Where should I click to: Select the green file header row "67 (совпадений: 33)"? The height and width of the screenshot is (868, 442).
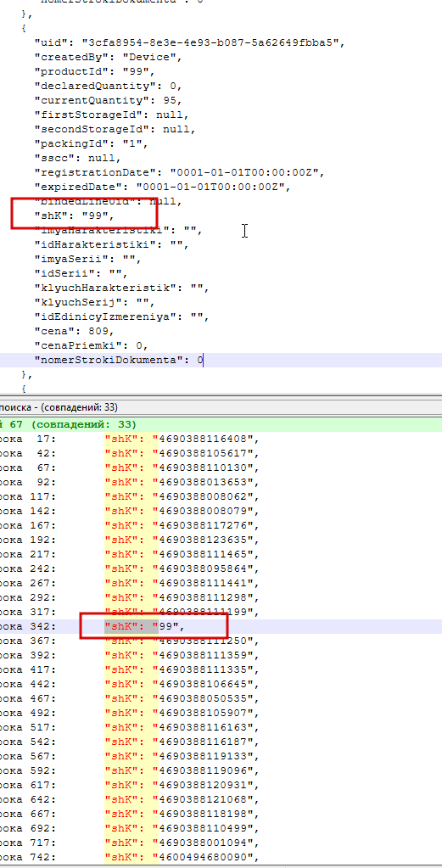221,424
